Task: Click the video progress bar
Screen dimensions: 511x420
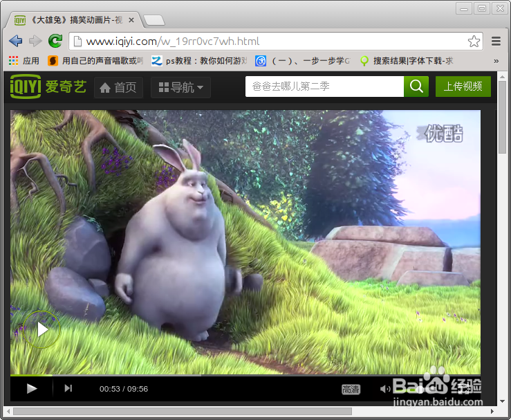Action: coord(245,375)
